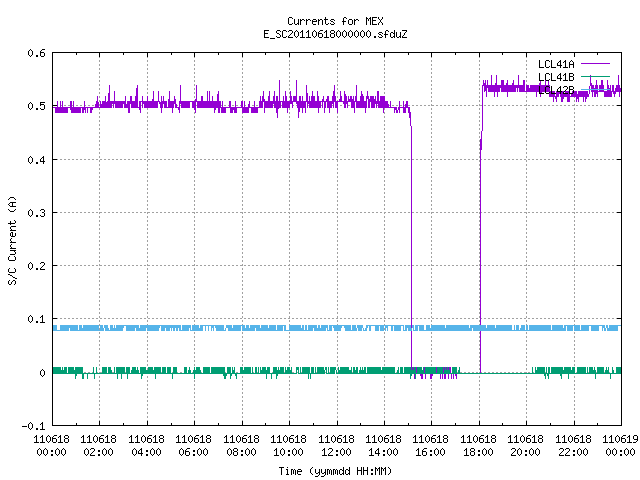Click the x-axis tick label '110619 00:00'

click(620, 446)
